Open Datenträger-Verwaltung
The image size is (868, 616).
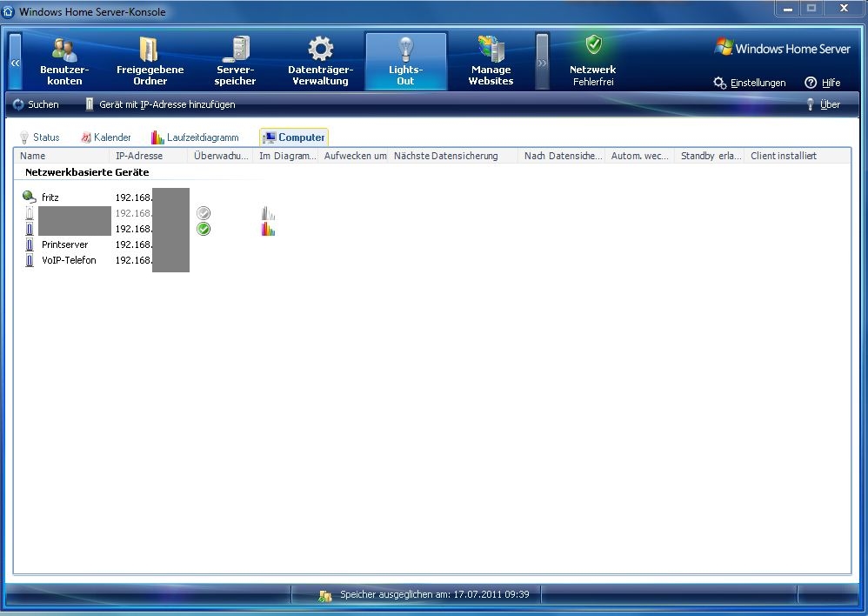point(321,61)
